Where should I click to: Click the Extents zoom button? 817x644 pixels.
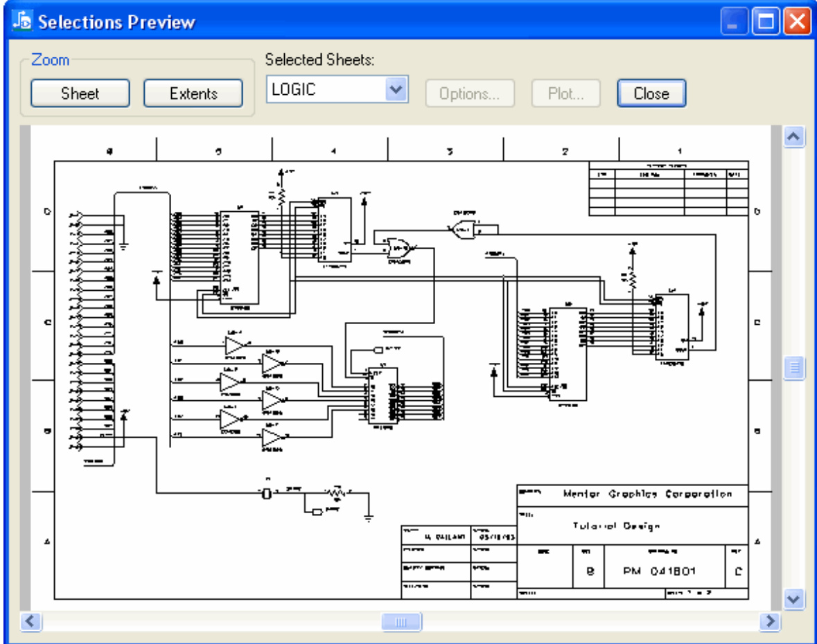click(x=193, y=93)
